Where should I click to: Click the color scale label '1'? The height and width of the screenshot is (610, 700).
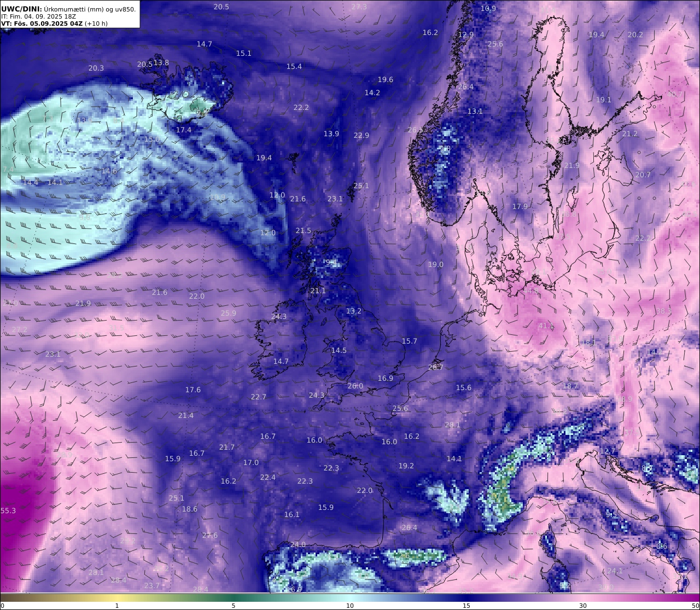pos(117,606)
